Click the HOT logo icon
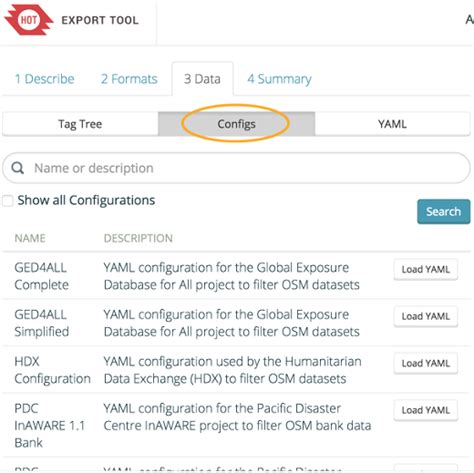 point(29,20)
